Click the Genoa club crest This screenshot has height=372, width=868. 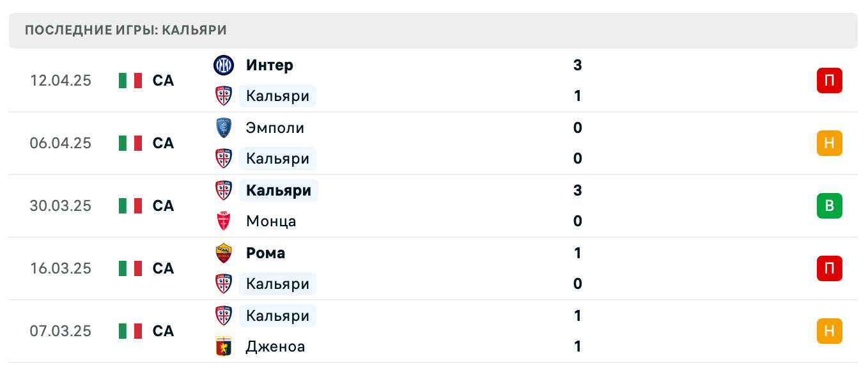(x=224, y=346)
